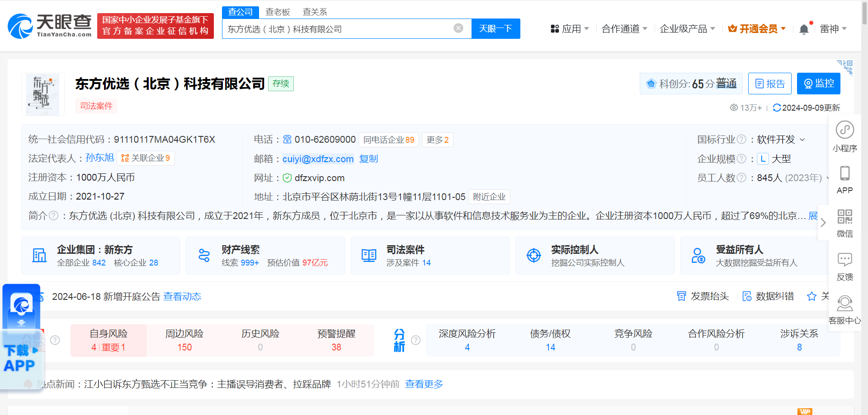Click the help icon beside 简介
868x415 pixels.
[53, 215]
